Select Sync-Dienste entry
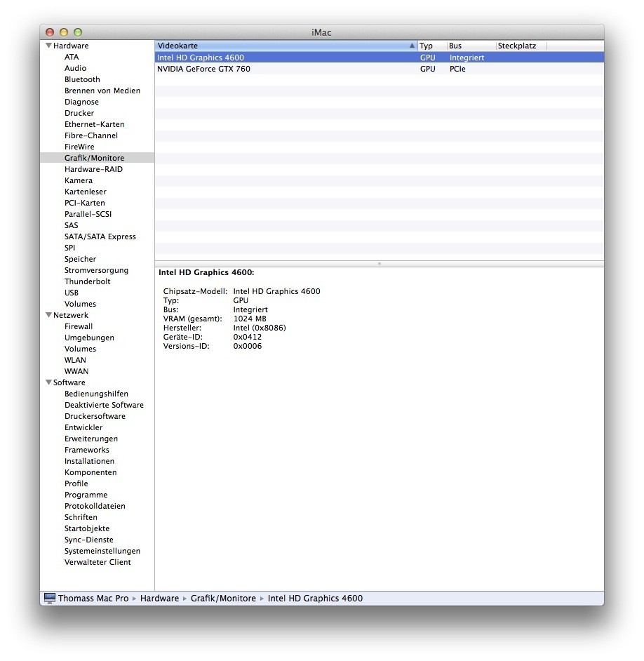 pos(89,540)
